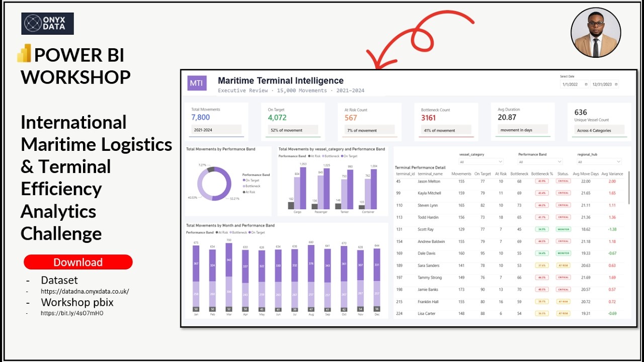Screen dimensions: 644x362
Task: Open the start date calendar icon
Action: (x=586, y=84)
